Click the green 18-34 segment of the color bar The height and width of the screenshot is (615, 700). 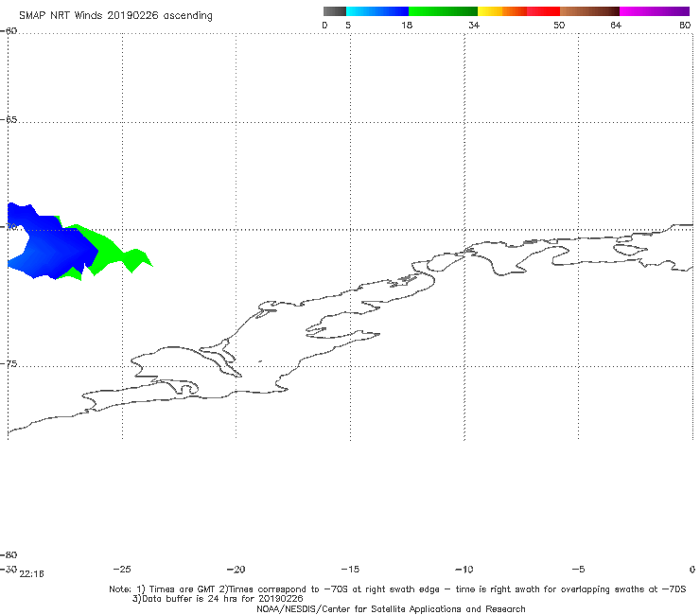443,11
